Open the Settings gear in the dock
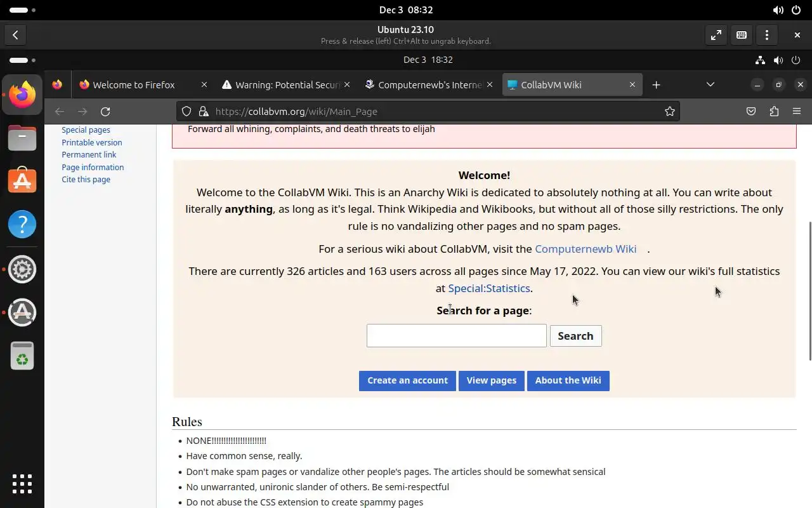The width and height of the screenshot is (812, 508). (x=22, y=269)
